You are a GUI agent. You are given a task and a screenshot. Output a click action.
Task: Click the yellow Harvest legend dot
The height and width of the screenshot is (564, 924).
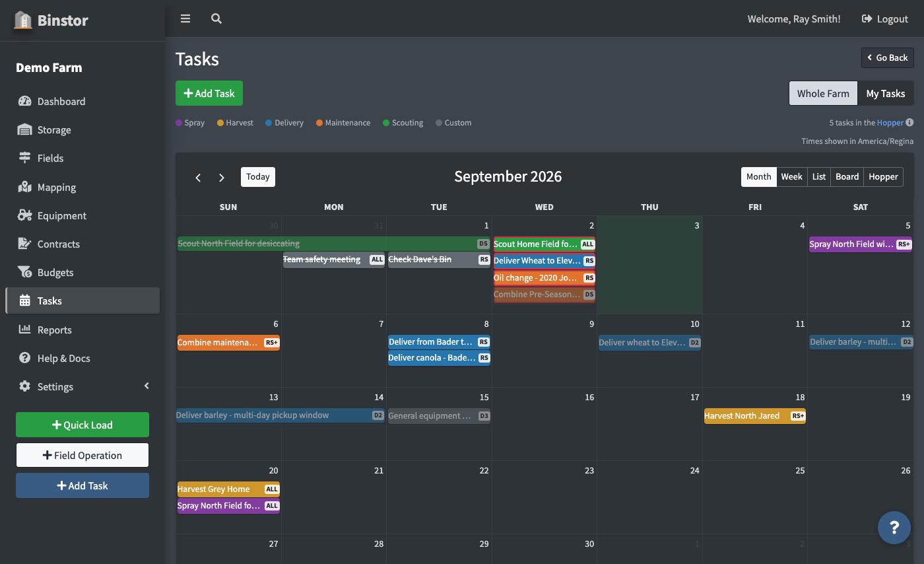[x=220, y=122]
